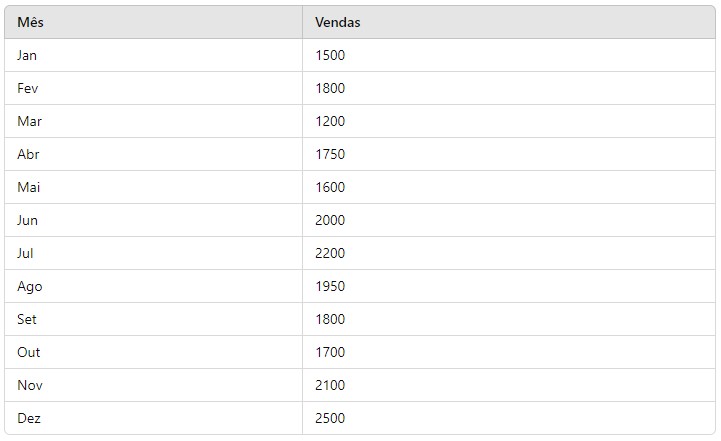Click the Mês column header
721x441 pixels.
[x=29, y=22]
